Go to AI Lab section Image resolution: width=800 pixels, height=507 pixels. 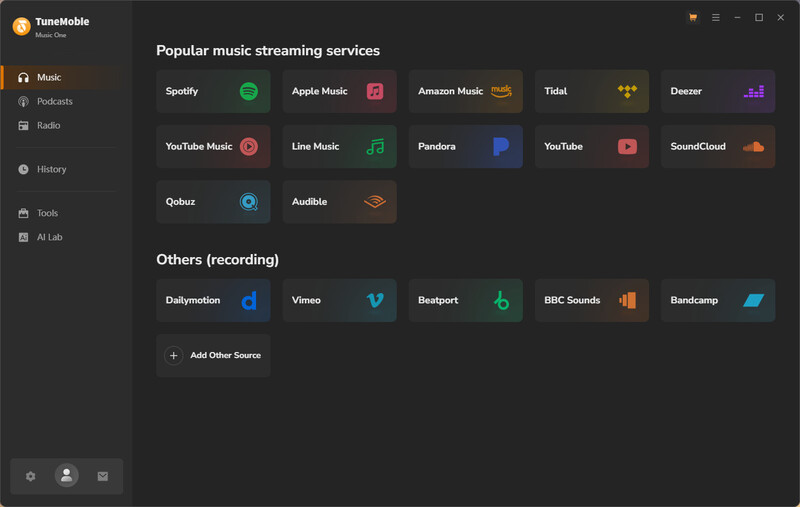coord(50,237)
